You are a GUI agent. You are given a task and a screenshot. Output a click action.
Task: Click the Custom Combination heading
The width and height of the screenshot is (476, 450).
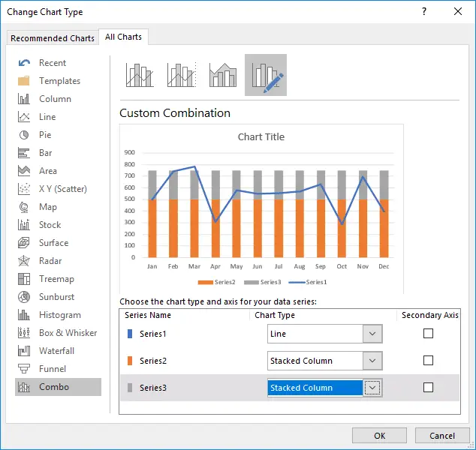click(175, 113)
